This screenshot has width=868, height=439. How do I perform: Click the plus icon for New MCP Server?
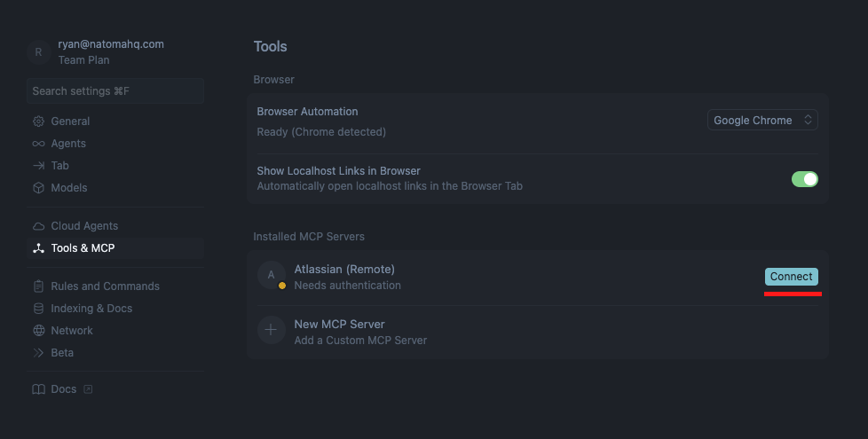(x=271, y=331)
